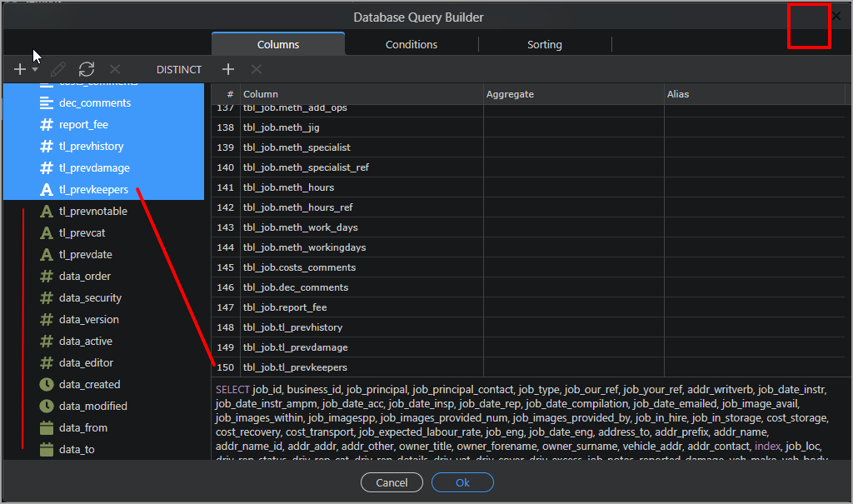Select row 143 tbl_job.meth_work_days

point(527,227)
